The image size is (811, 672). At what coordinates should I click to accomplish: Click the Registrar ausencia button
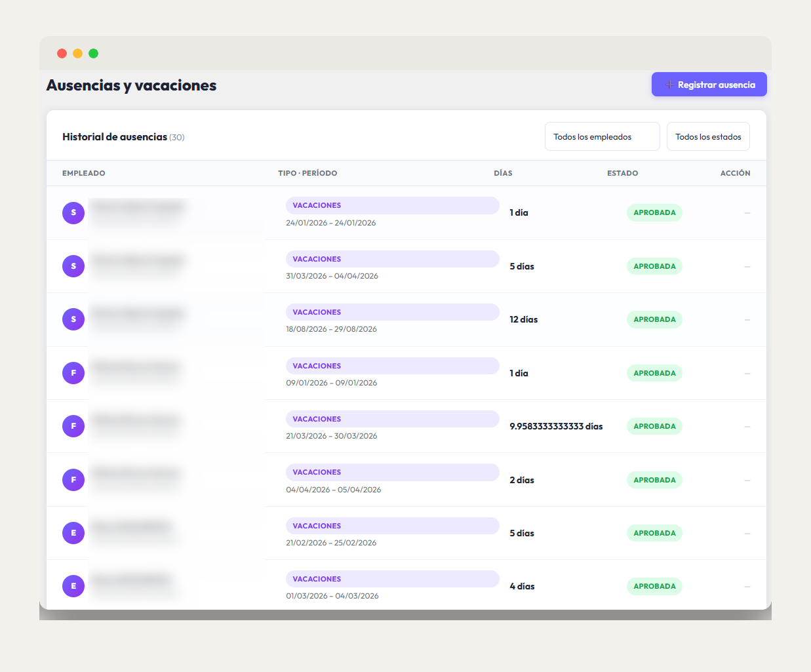[709, 85]
